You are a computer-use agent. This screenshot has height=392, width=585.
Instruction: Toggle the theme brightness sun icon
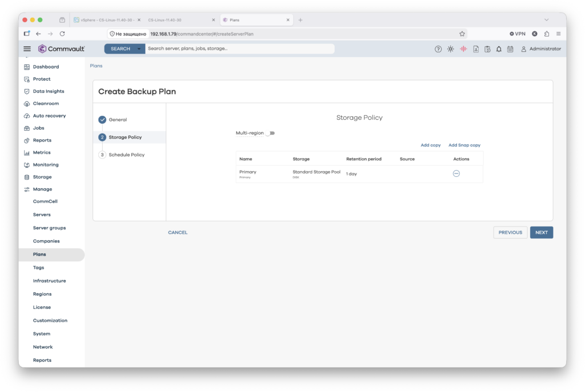click(x=451, y=49)
